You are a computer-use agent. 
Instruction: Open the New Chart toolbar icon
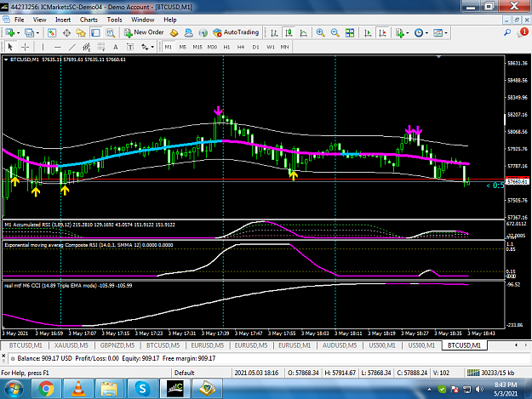click(9, 33)
